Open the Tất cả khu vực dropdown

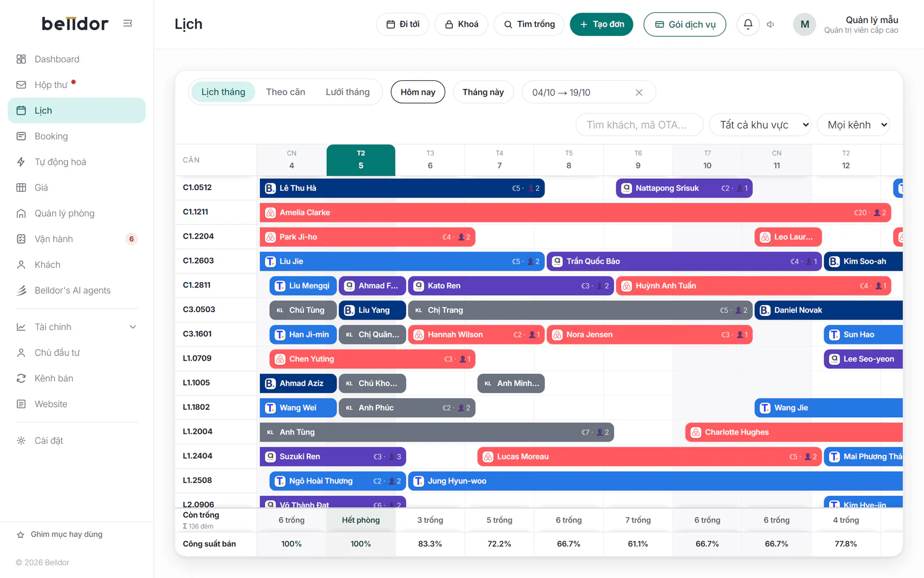pyautogui.click(x=760, y=125)
